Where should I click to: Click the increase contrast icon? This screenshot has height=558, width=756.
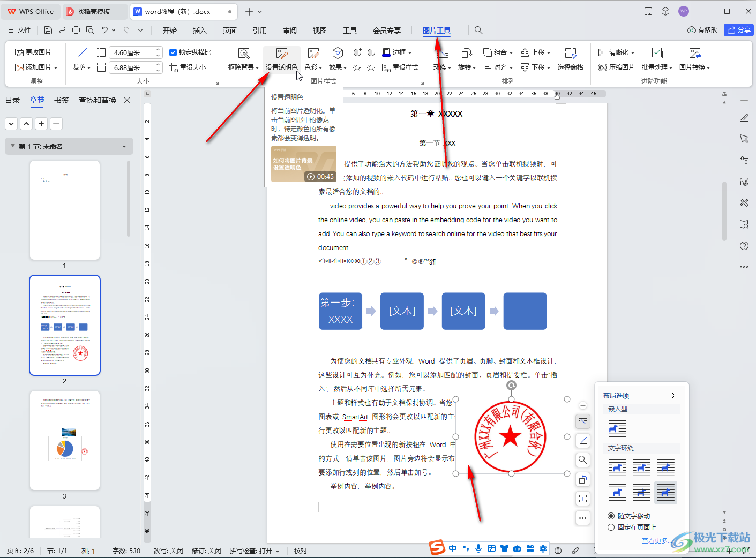coord(357,52)
